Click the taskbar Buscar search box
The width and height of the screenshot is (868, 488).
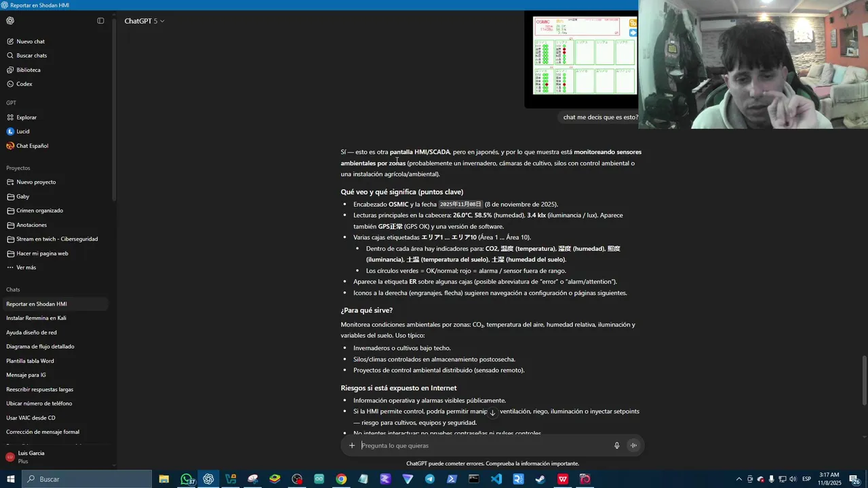[87, 479]
